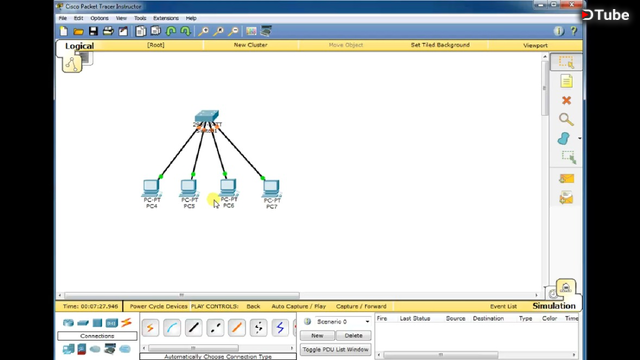The image size is (640, 360).
Task: Pick the Resize Shape tool
Action: 568,157
